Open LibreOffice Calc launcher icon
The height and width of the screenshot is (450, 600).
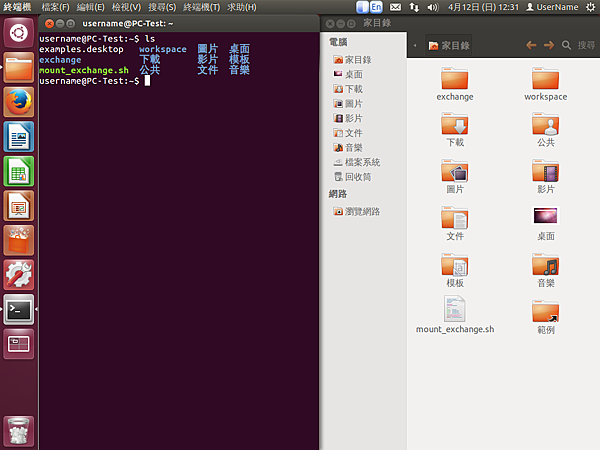(18, 171)
